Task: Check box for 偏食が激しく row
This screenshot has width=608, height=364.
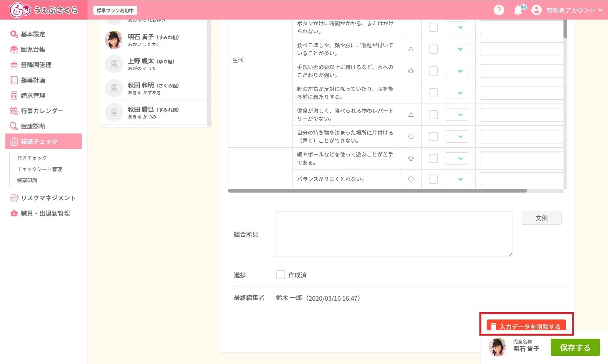Action: (433, 115)
